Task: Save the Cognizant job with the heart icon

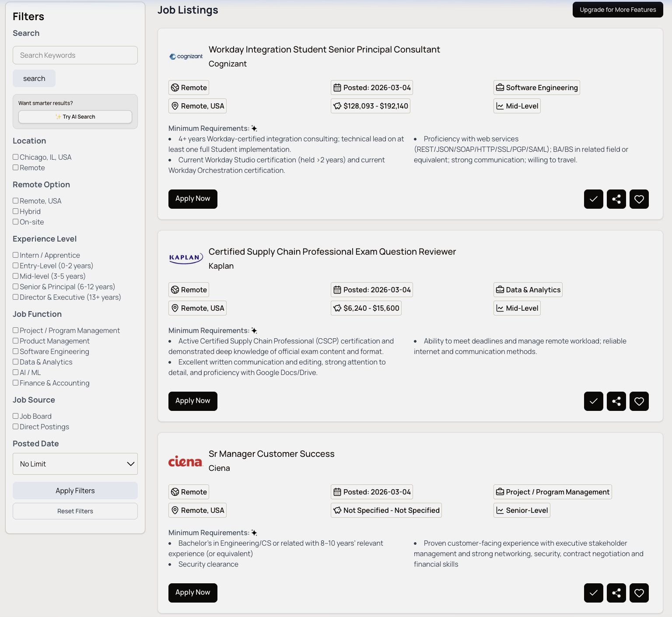Action: (x=639, y=199)
